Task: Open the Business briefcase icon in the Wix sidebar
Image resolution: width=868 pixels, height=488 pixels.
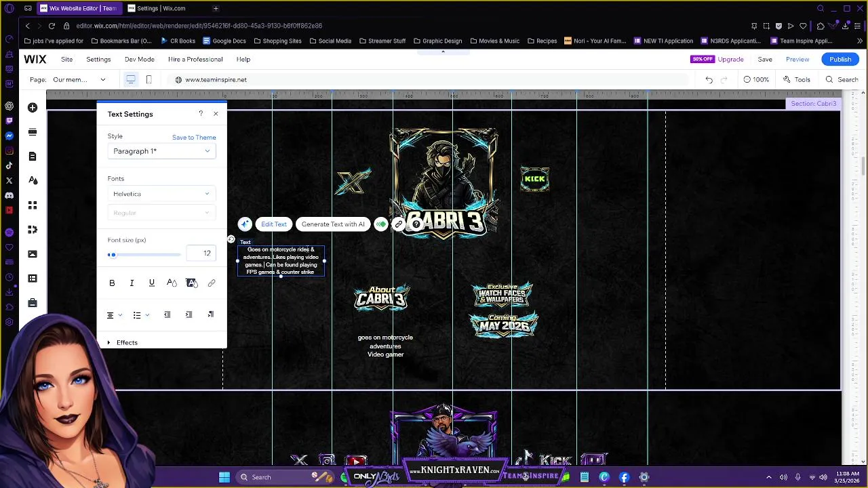Action: (33, 303)
